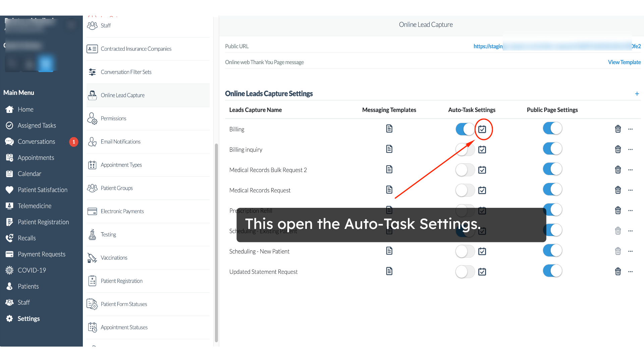Open more options for Scheduling - New Patient

[631, 251]
